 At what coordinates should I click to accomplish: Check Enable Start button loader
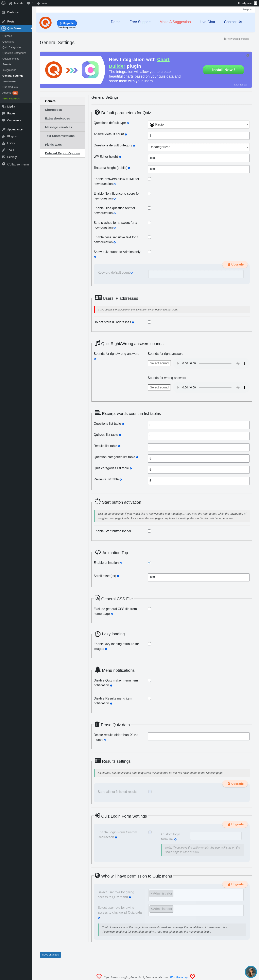[x=149, y=531]
